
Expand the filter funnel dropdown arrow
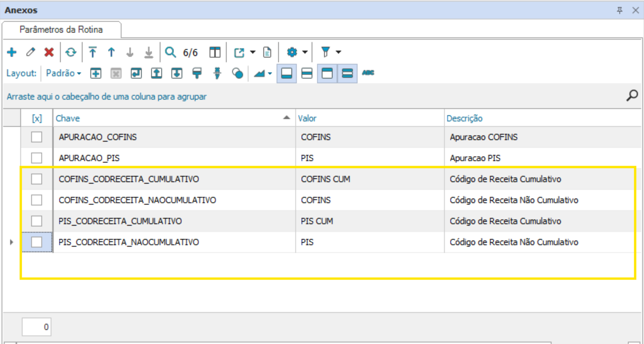point(339,52)
